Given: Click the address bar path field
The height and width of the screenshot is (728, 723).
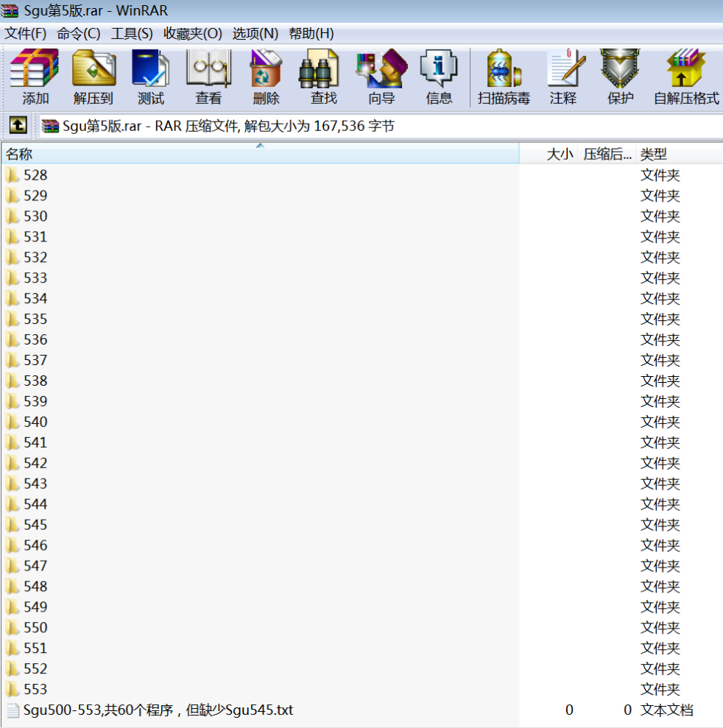Looking at the screenshot, I should [381, 126].
